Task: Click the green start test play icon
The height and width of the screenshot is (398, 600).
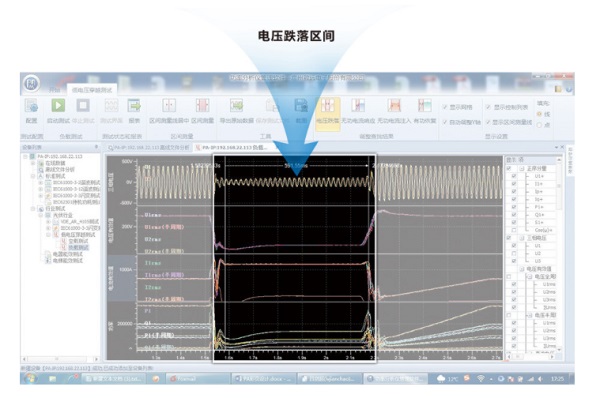Action: click(x=58, y=106)
